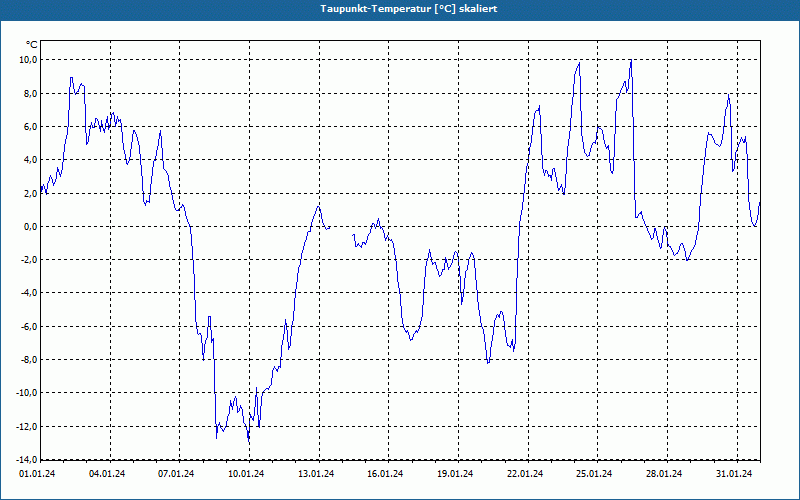Click the 01.01.24 date label

tap(37, 474)
